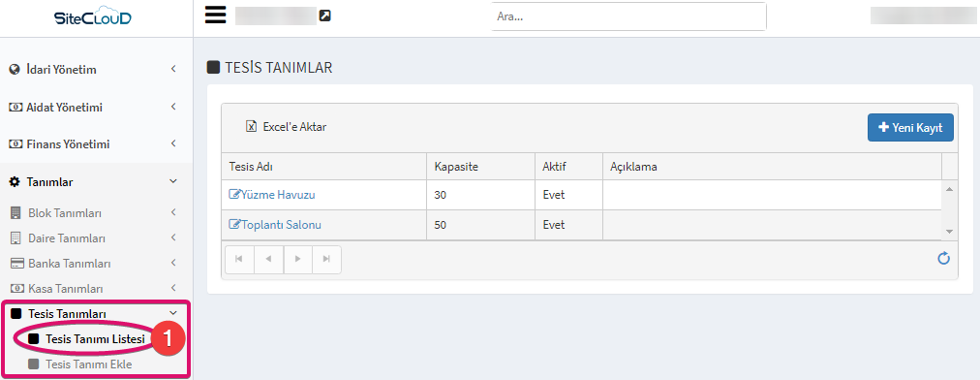Collapse Tesis Tanımları chevron

point(173,313)
